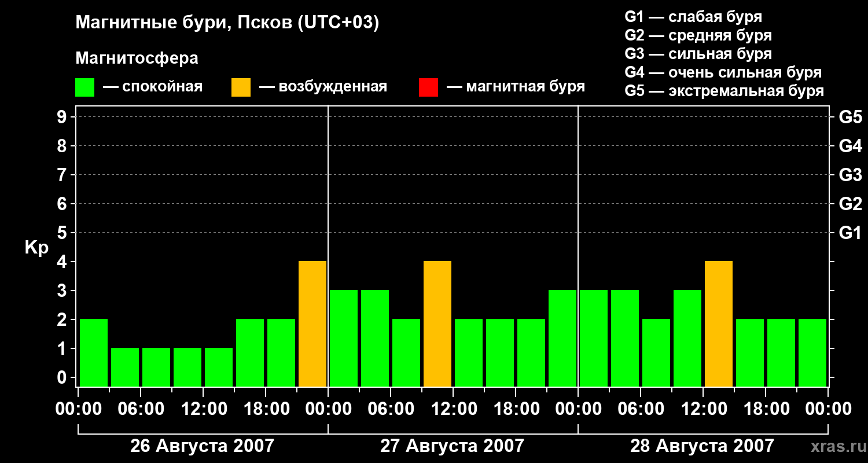Image resolution: width=868 pixels, height=463 pixels.
Task: Click the green 'спокойная' legend swatch
Action: [x=84, y=87]
